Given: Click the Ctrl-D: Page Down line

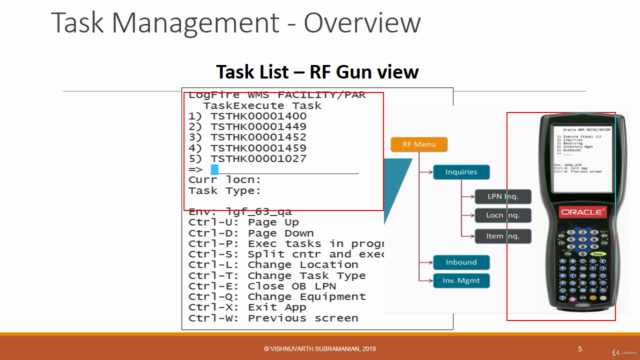Looking at the screenshot, I should coord(251,233).
